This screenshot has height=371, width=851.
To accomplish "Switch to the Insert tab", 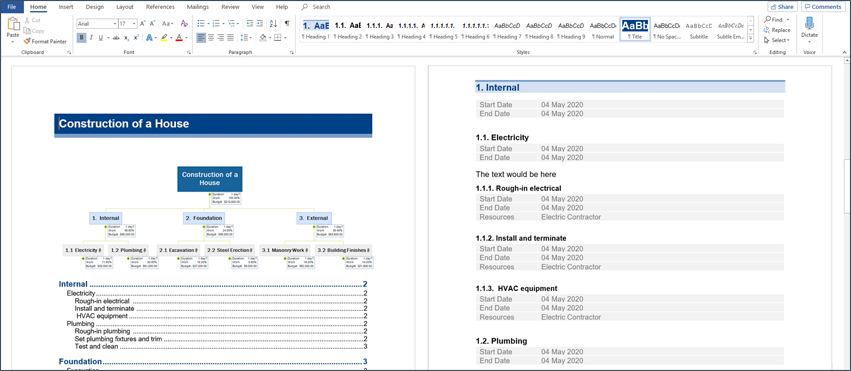I will pyautogui.click(x=66, y=7).
